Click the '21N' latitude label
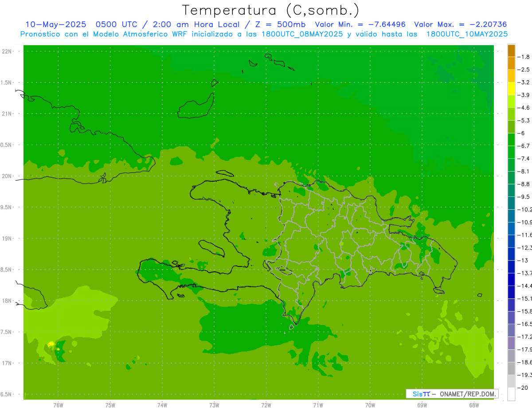Screen dimensions: 532x411 7,114
